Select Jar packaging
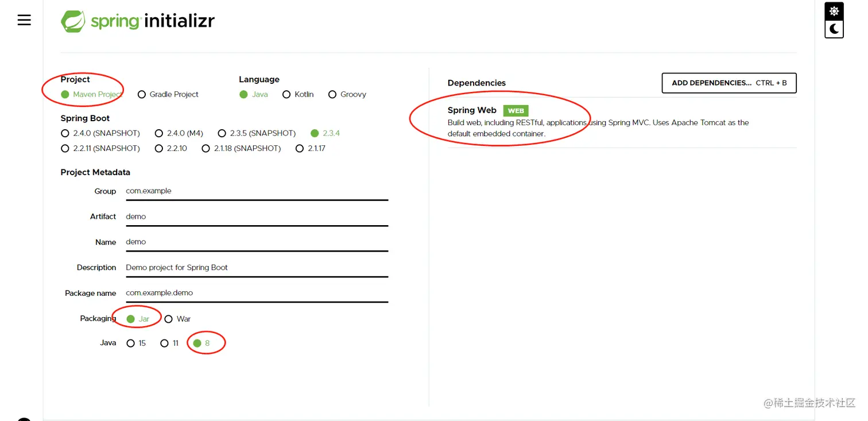 (138, 319)
